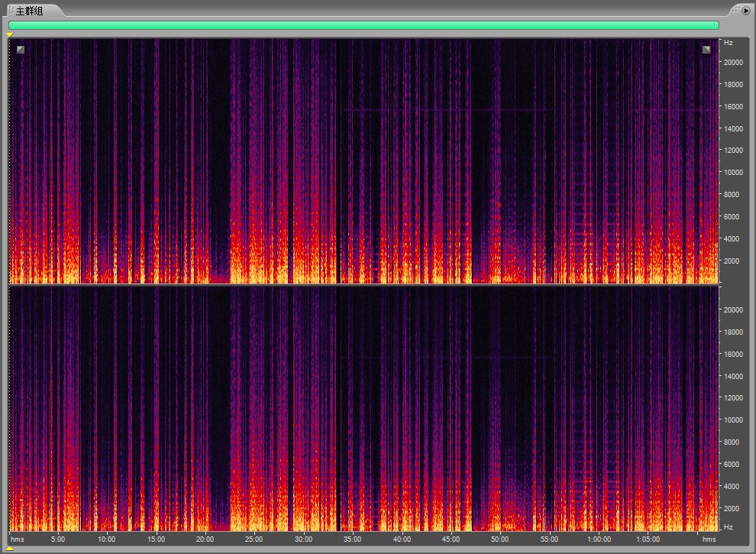This screenshot has width=756, height=554.
Task: Click the fade-in handle icon in left channel
Action: [x=21, y=50]
